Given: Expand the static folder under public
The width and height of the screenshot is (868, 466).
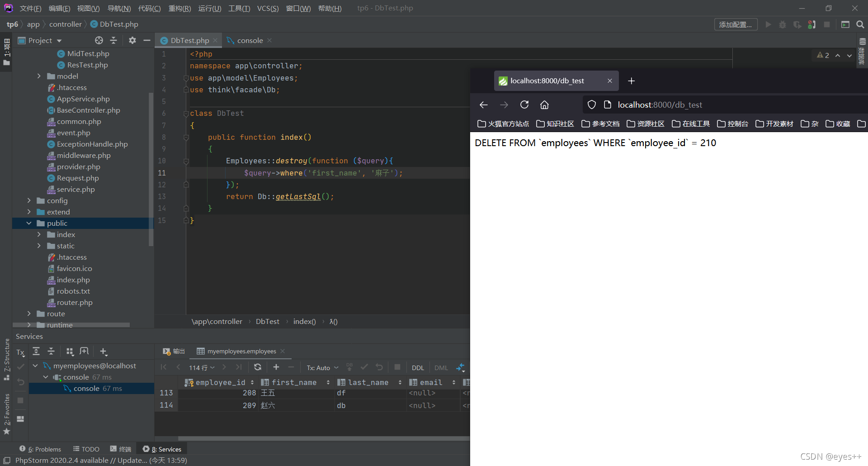Looking at the screenshot, I should pyautogui.click(x=39, y=246).
